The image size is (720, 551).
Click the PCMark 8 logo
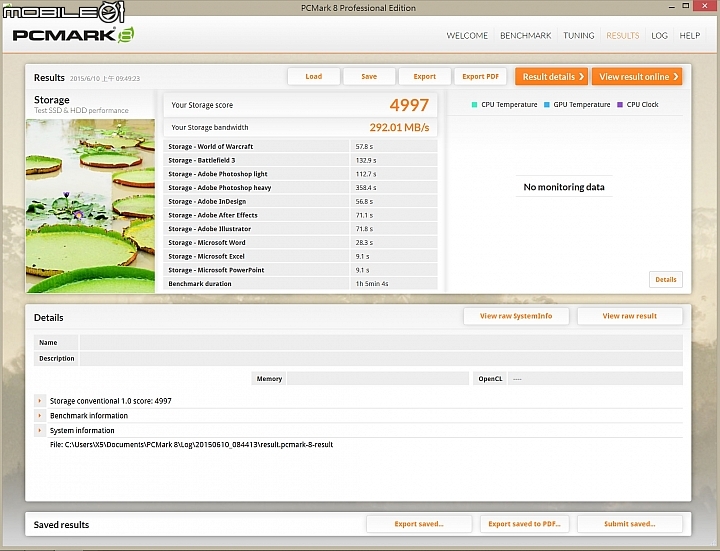point(73,35)
